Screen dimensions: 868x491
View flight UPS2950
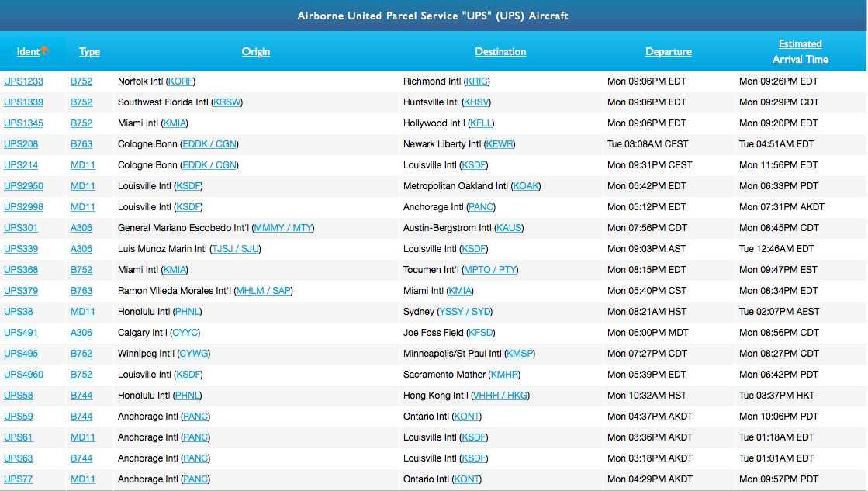point(23,186)
